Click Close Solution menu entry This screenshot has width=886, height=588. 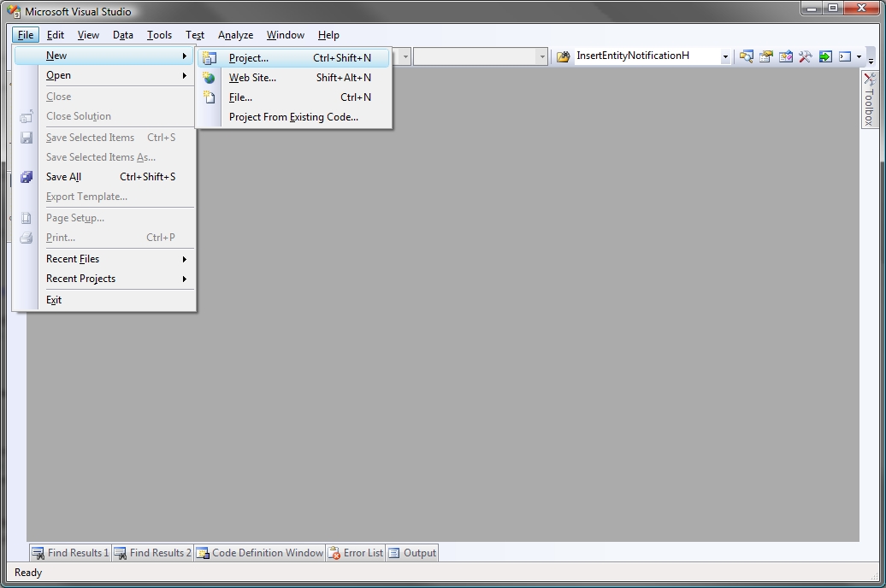click(x=104, y=116)
